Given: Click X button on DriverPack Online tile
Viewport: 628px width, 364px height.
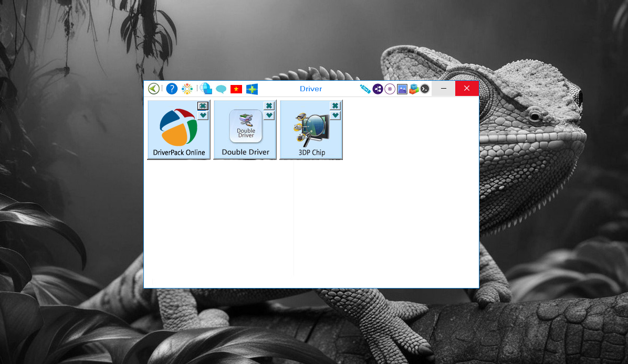Looking at the screenshot, I should 203,106.
